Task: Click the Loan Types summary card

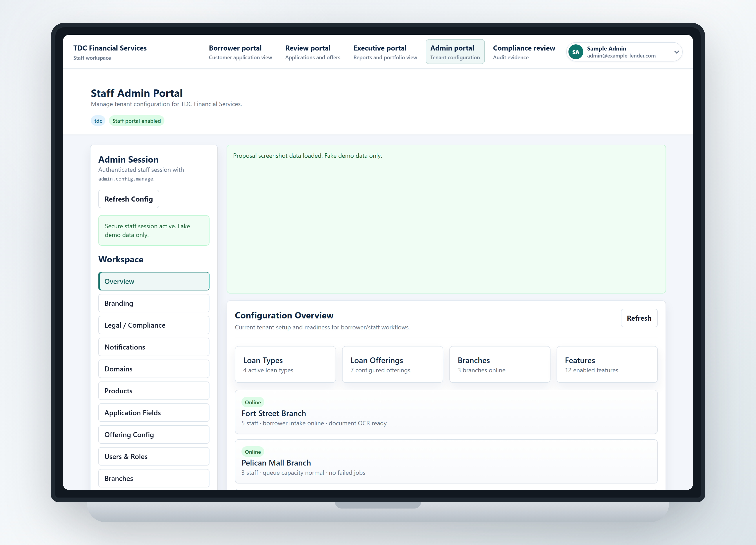Action: click(285, 364)
